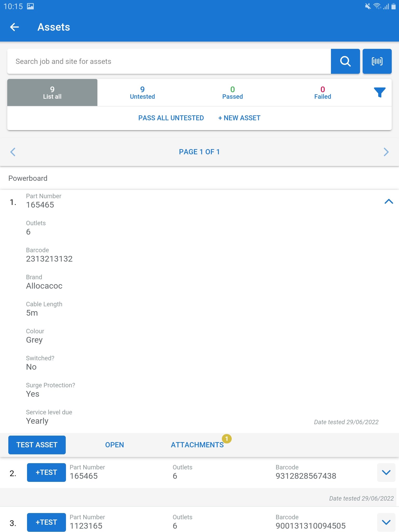Tap the attachments count badge
Screen dimensions: 399x532
227,439
